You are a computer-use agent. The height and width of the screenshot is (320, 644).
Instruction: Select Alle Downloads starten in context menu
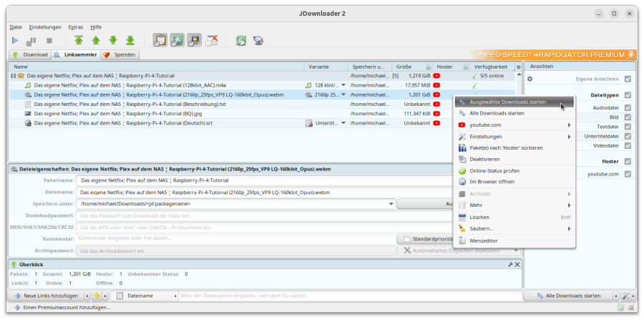(x=514, y=113)
